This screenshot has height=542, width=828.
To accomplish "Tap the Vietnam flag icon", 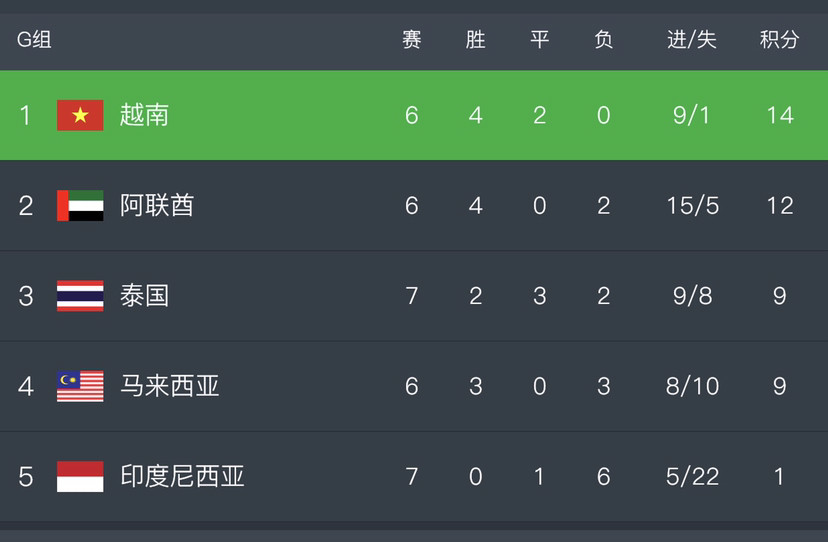I will [80, 115].
